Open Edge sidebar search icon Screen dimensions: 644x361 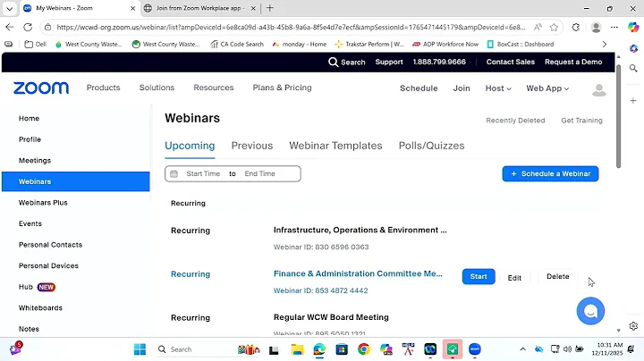point(633,68)
